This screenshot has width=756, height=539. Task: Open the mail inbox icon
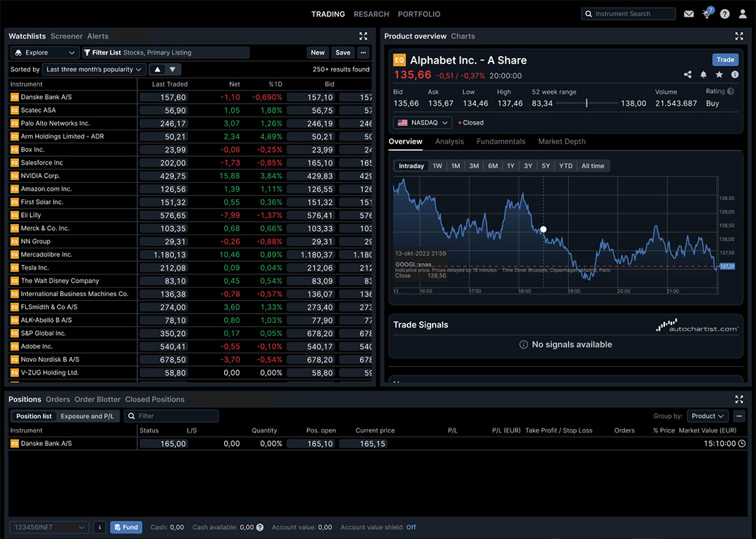[689, 14]
